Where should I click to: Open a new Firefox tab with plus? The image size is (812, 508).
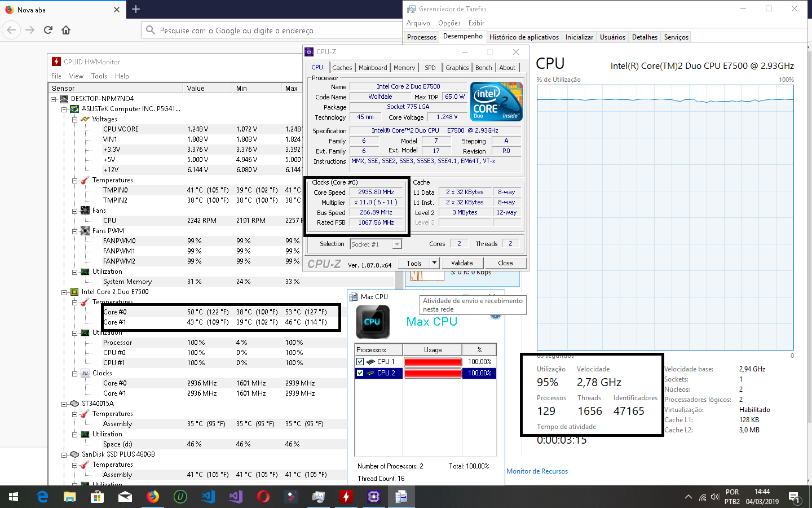(x=136, y=9)
